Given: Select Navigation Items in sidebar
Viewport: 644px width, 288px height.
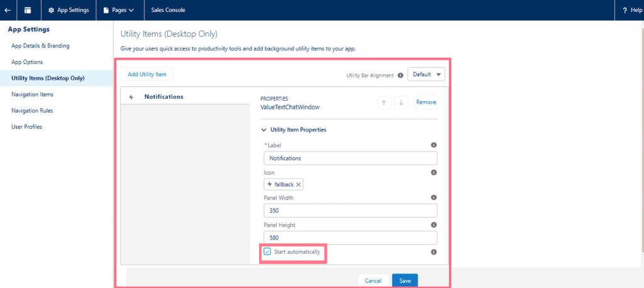Looking at the screenshot, I should pyautogui.click(x=32, y=94).
